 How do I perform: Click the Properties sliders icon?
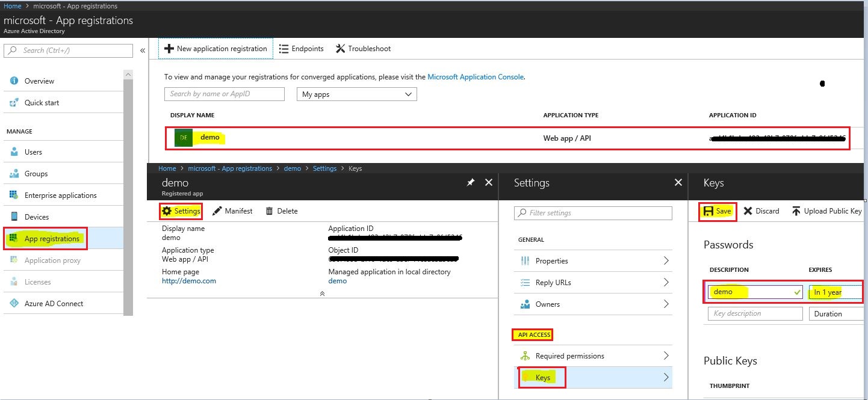point(525,261)
